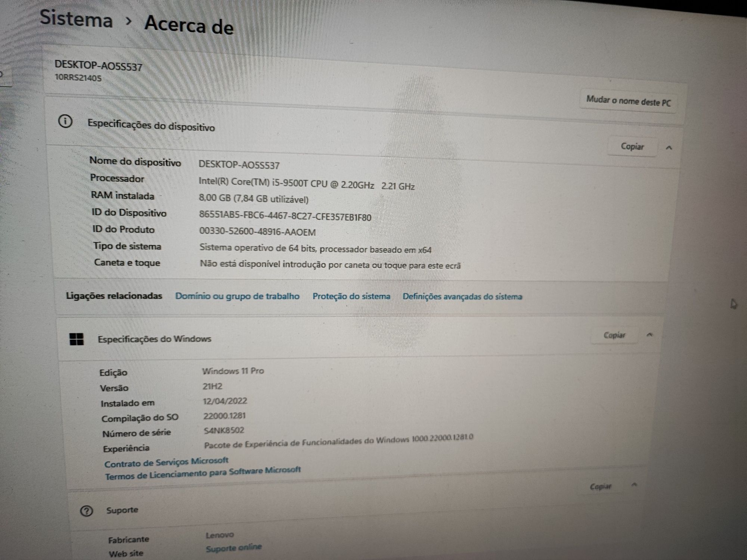Screen dimensions: 747x560
Task: Select the Pacote de Experiência de Funcionalidades text
Action: [x=339, y=441]
